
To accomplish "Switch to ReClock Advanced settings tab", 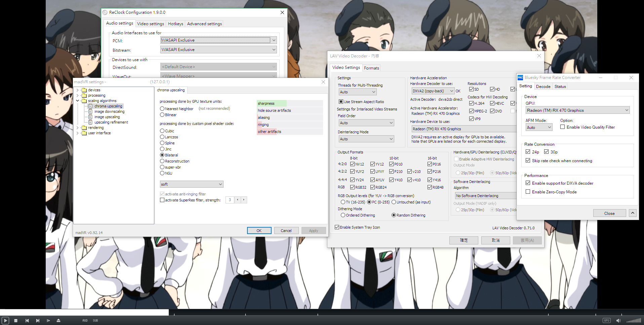I will (204, 24).
